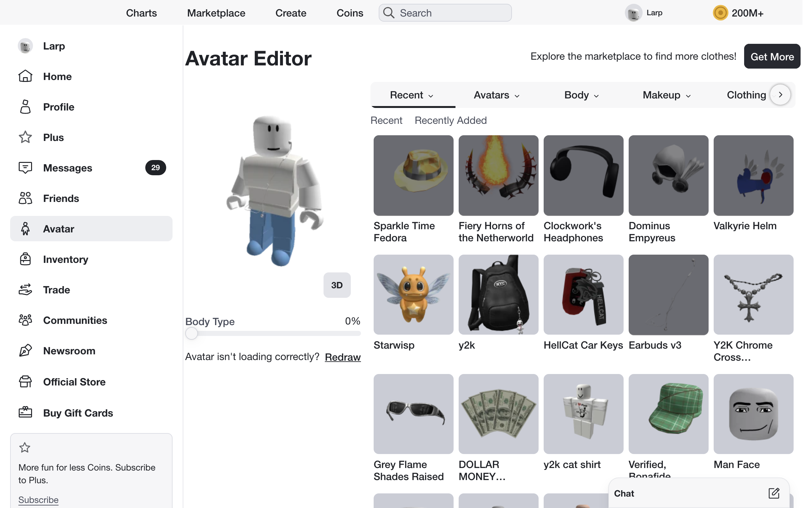Expand the Makeup category dropdown

(x=666, y=95)
